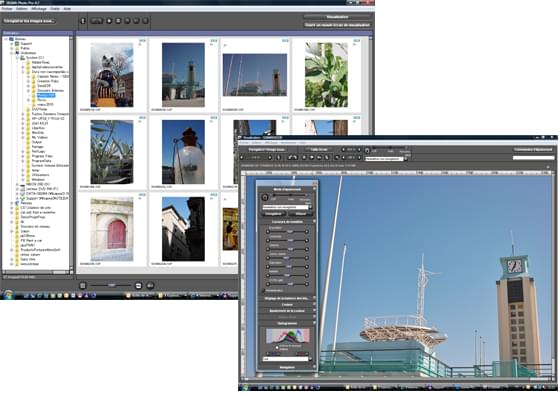Rotate image left in review toolbar
Viewport: 560px width, 393px height.
pos(290,157)
